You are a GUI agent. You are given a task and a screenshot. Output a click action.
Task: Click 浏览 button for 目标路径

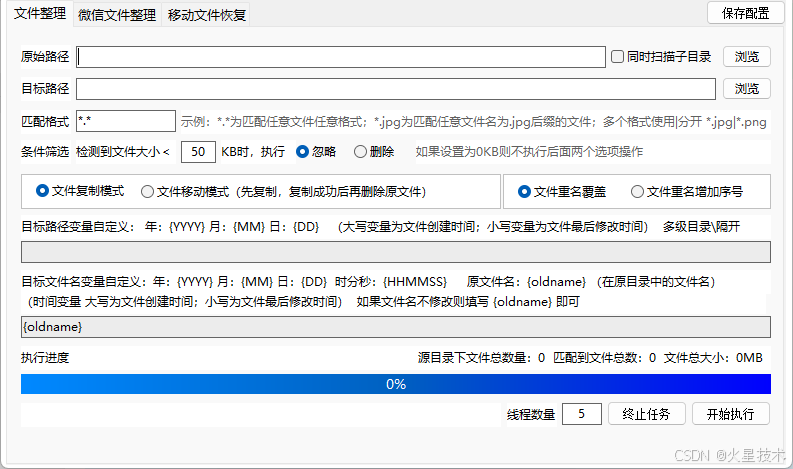[746, 89]
